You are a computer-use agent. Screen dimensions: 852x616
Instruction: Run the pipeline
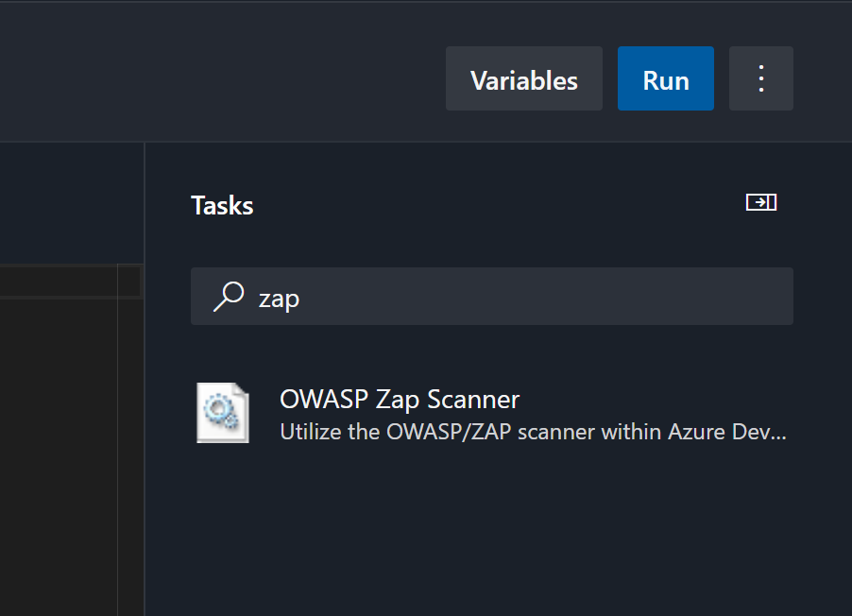665,79
